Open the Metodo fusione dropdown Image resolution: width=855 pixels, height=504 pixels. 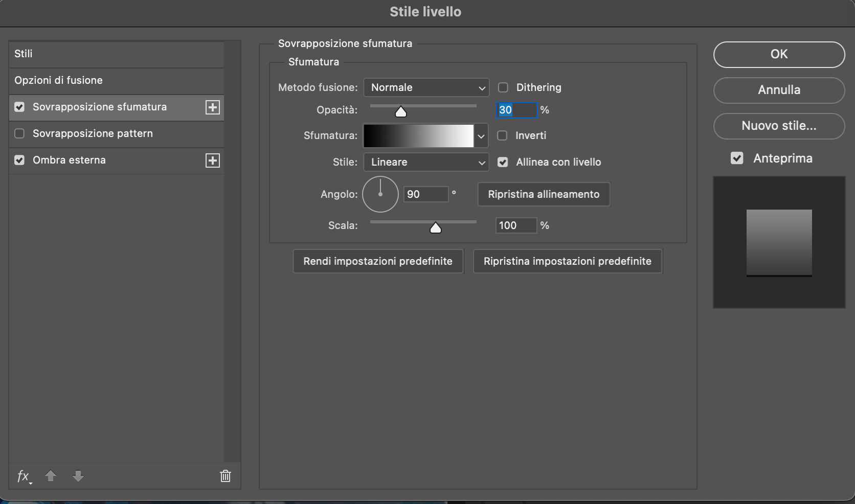coord(426,87)
